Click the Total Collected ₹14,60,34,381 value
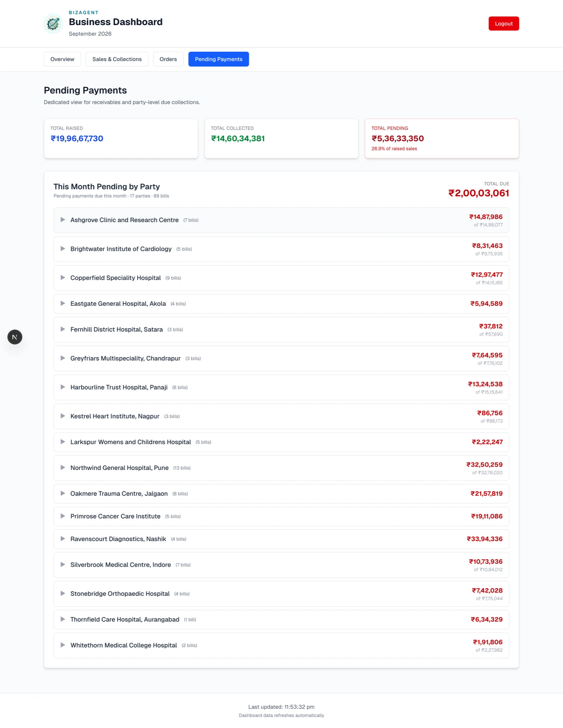This screenshot has width=563, height=728. 238,139
